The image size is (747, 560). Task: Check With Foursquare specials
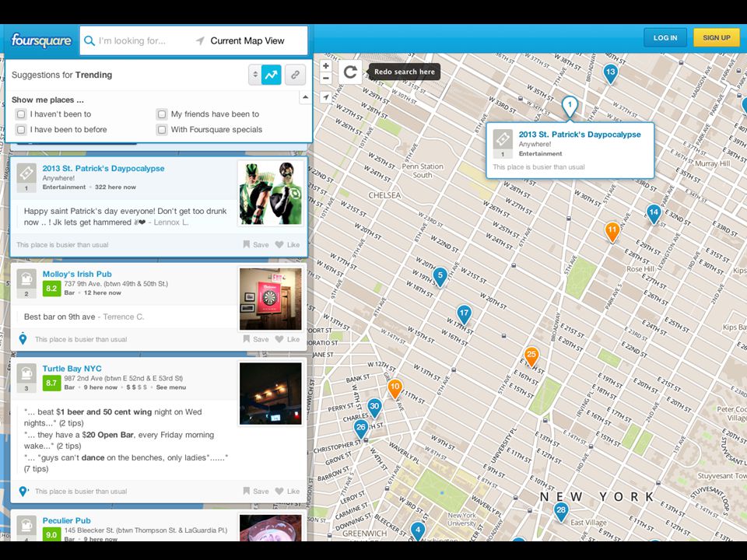(162, 130)
